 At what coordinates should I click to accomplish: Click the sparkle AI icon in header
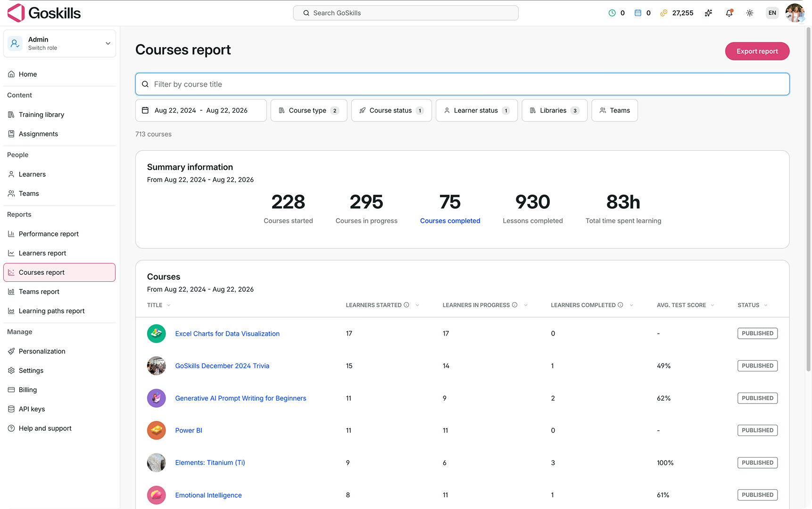[708, 13]
